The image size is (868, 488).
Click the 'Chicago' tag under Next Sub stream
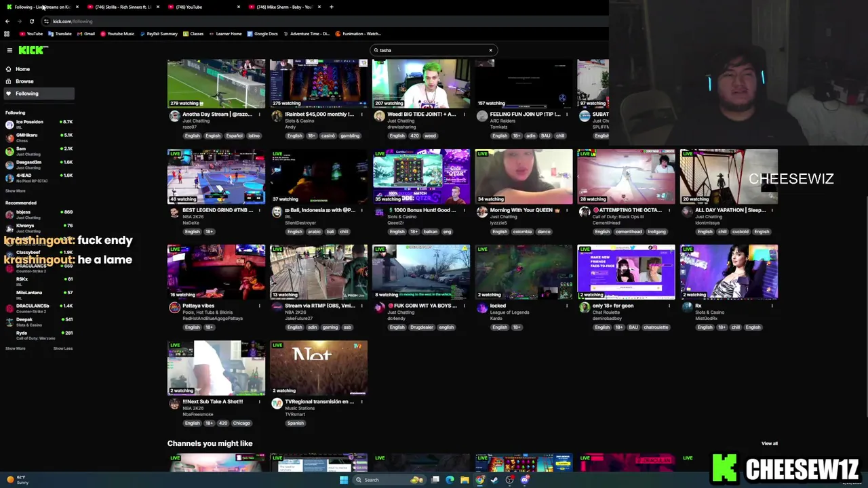click(x=241, y=423)
